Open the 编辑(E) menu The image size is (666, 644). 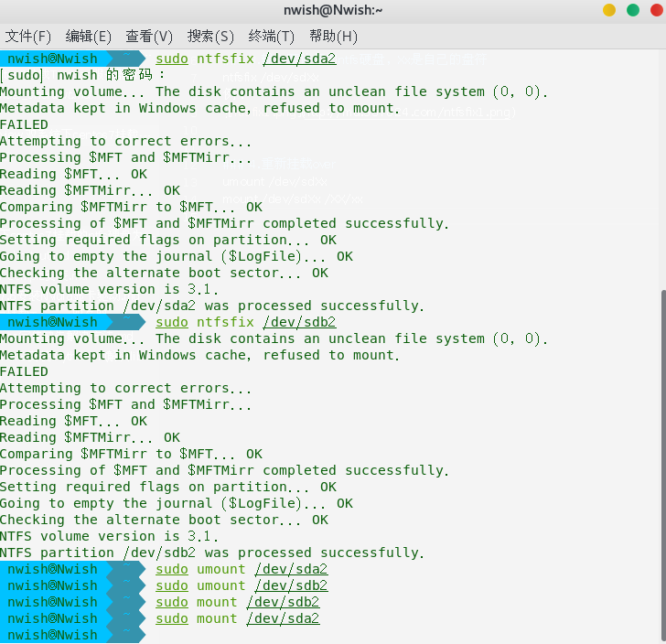click(x=88, y=36)
